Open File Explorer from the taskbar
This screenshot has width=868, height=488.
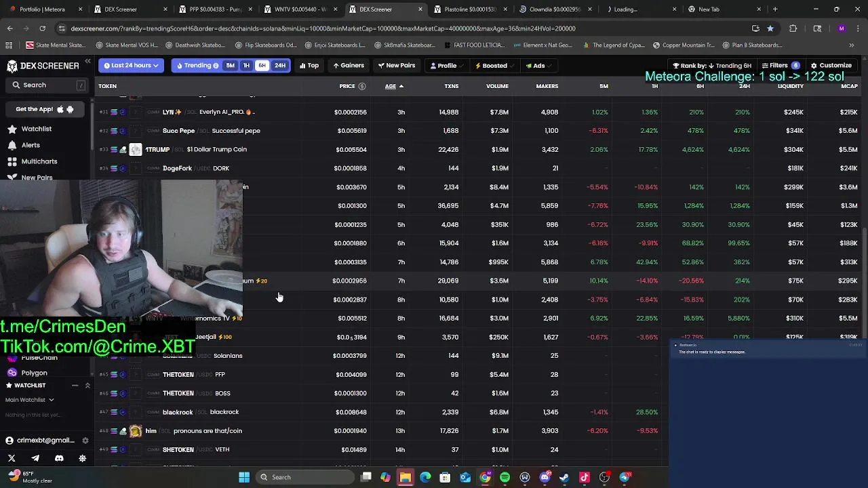[406, 477]
